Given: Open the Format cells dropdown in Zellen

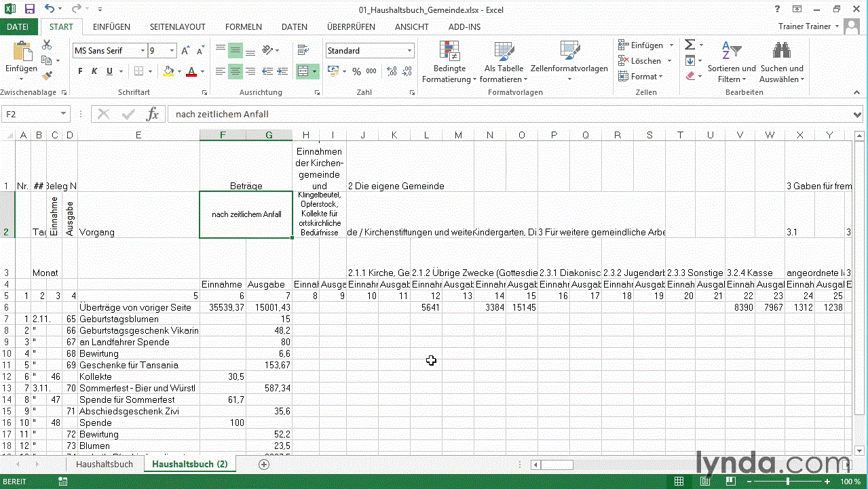Looking at the screenshot, I should click(641, 77).
